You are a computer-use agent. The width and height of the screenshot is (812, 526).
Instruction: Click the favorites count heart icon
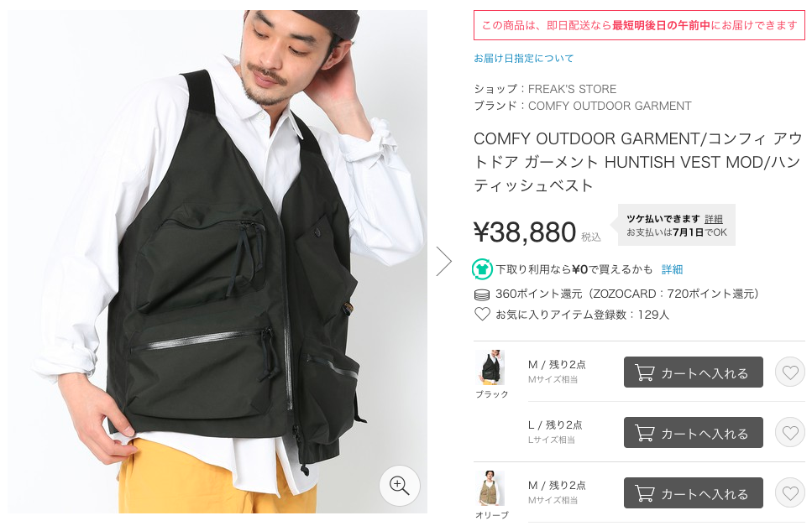[482, 314]
